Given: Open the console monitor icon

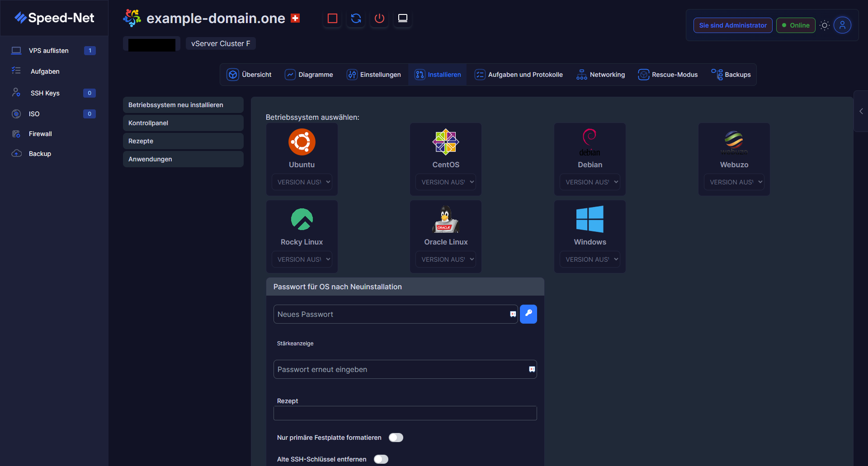Looking at the screenshot, I should (x=403, y=19).
